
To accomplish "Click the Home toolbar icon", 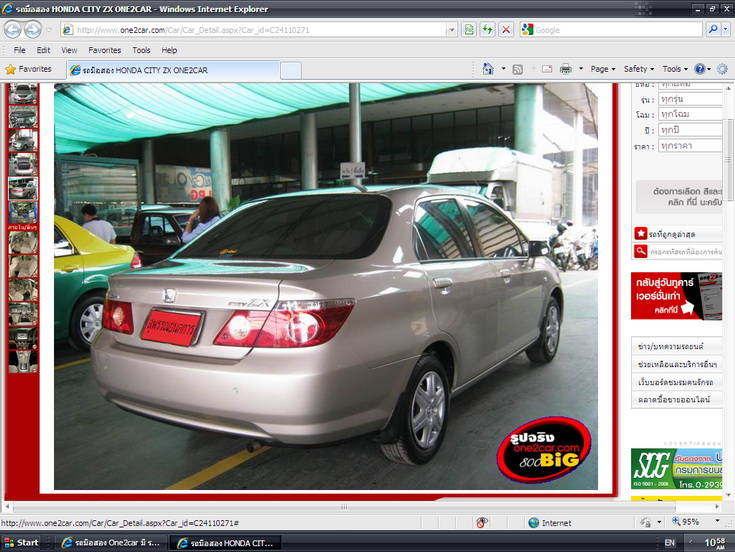I will tap(488, 69).
